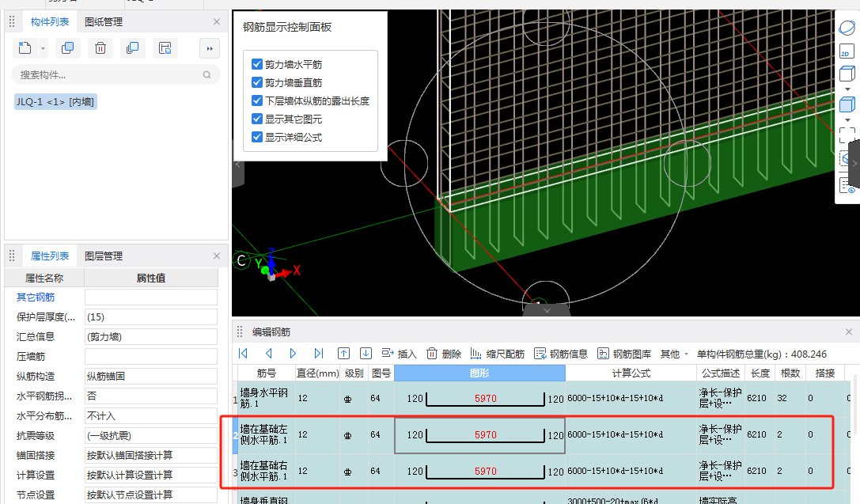Click the 直径(mm) column header
This screenshot has height=504, width=860.
point(317,373)
